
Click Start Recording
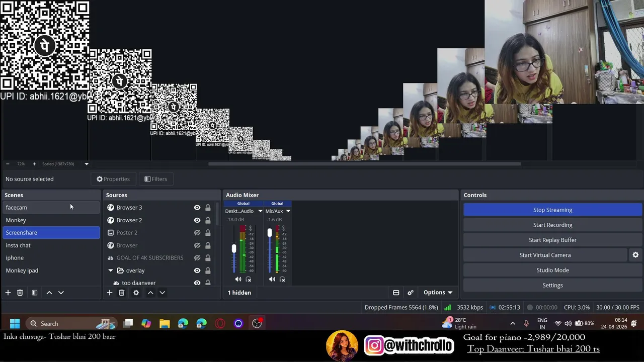pyautogui.click(x=552, y=225)
